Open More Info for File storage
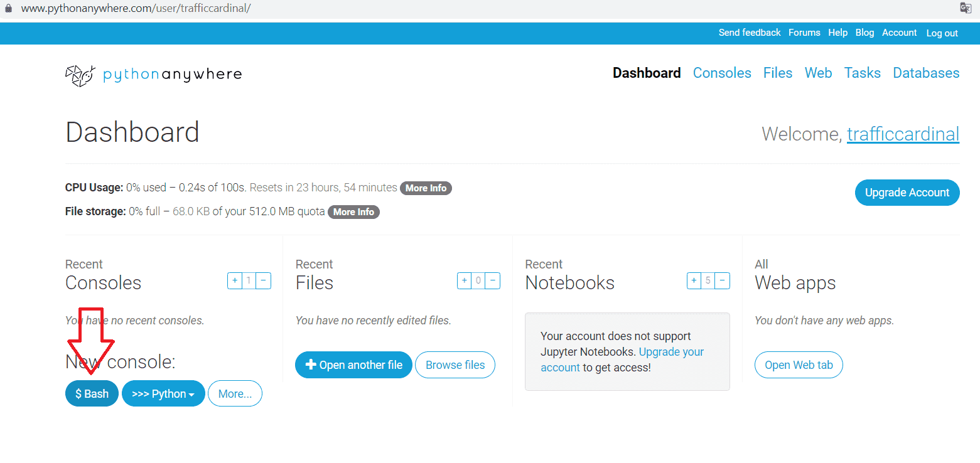Image resolution: width=980 pixels, height=463 pixels. pyautogui.click(x=353, y=212)
